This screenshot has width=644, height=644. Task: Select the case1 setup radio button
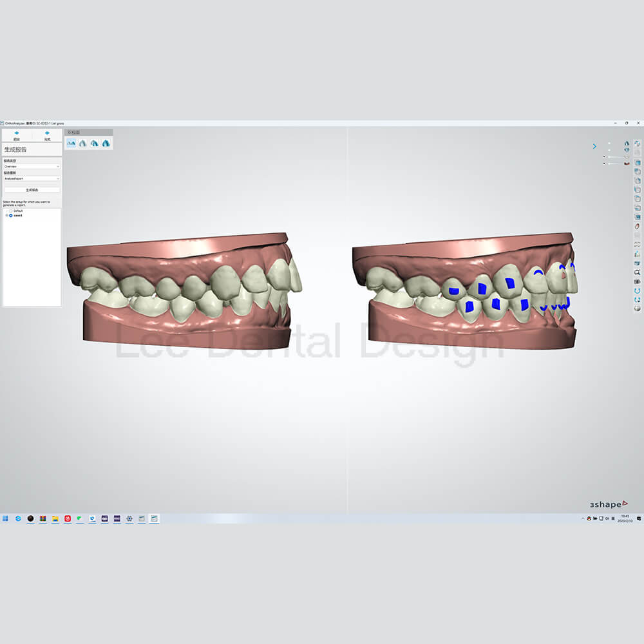point(11,215)
